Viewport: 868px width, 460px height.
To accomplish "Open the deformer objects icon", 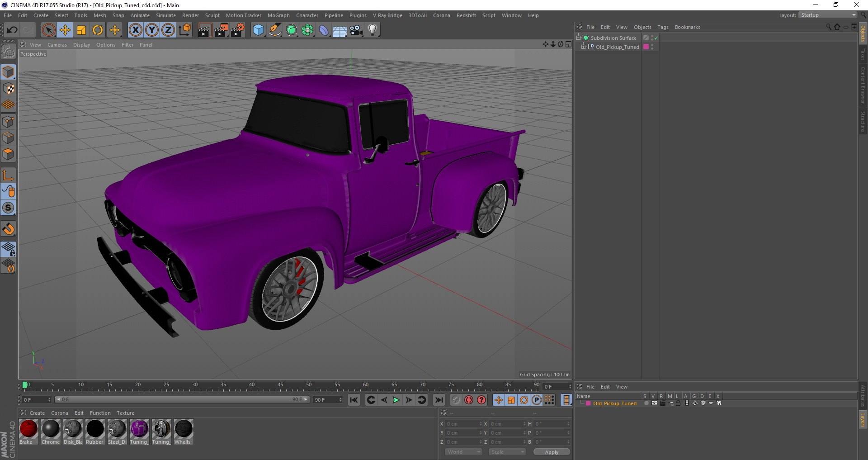I will [324, 30].
